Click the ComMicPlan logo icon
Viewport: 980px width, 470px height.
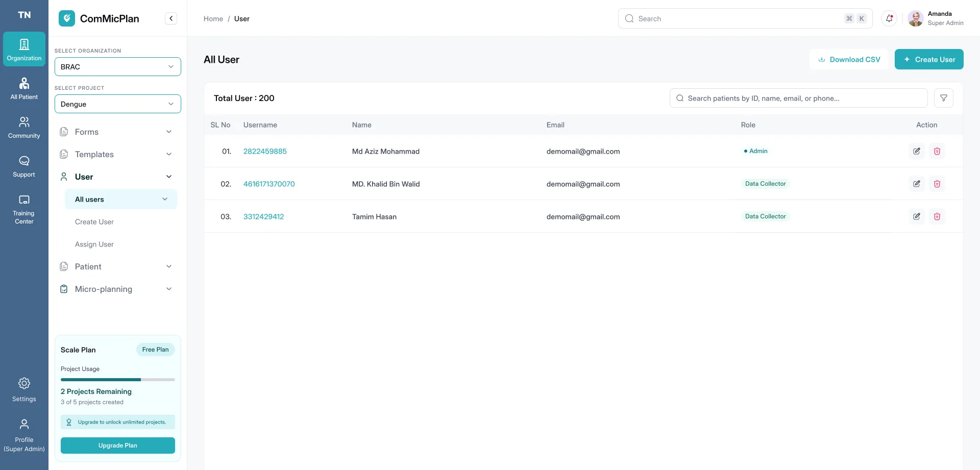[x=67, y=18]
